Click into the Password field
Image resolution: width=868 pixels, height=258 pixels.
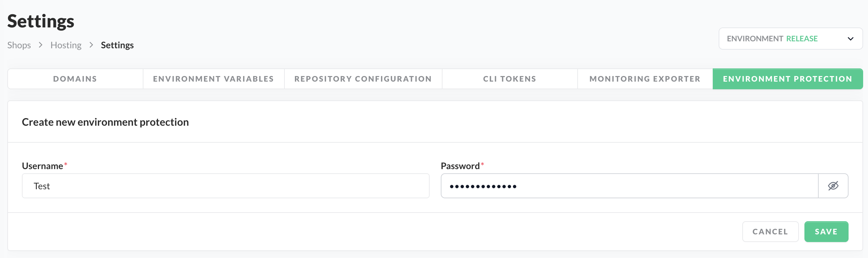(629, 186)
